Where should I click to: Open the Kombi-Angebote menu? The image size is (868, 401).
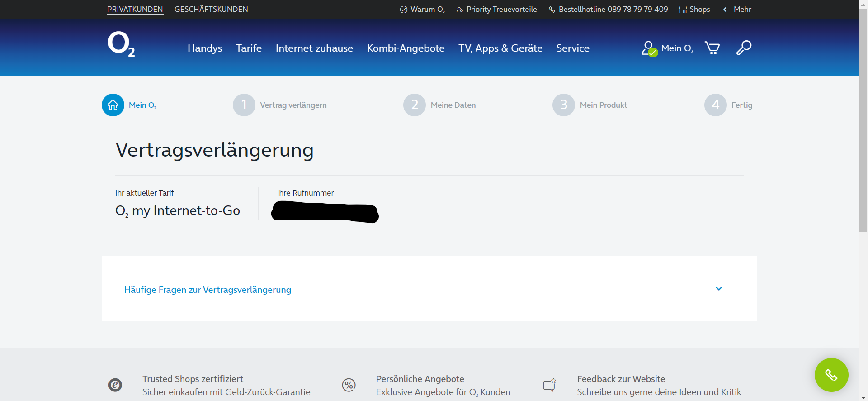(406, 48)
